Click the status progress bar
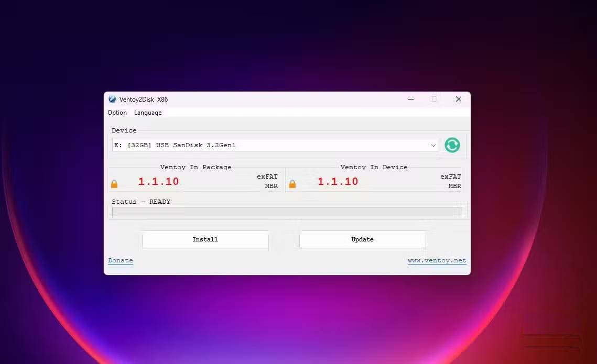Screen dimensions: 597x364 (x=287, y=212)
